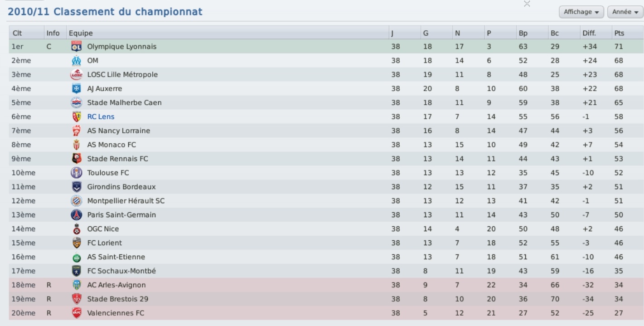This screenshot has height=326, width=644.
Task: Click the Olympique Lyonnais club crest icon
Action: click(x=76, y=46)
